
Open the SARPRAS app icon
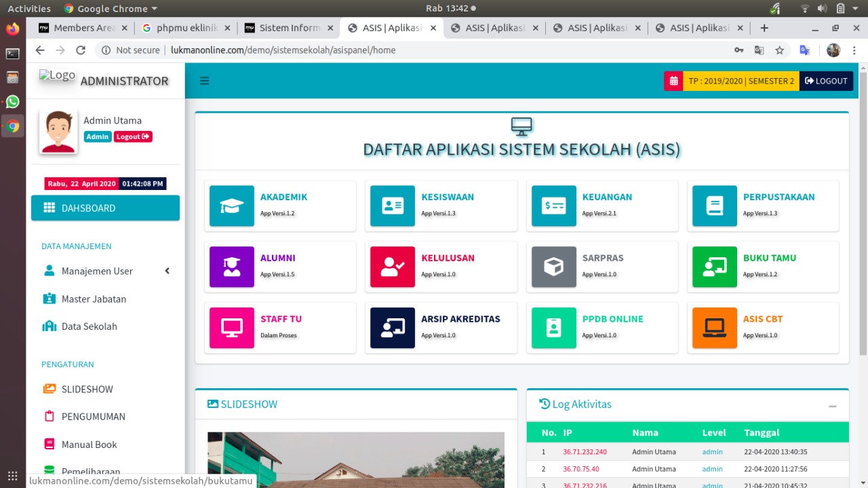[x=553, y=265]
